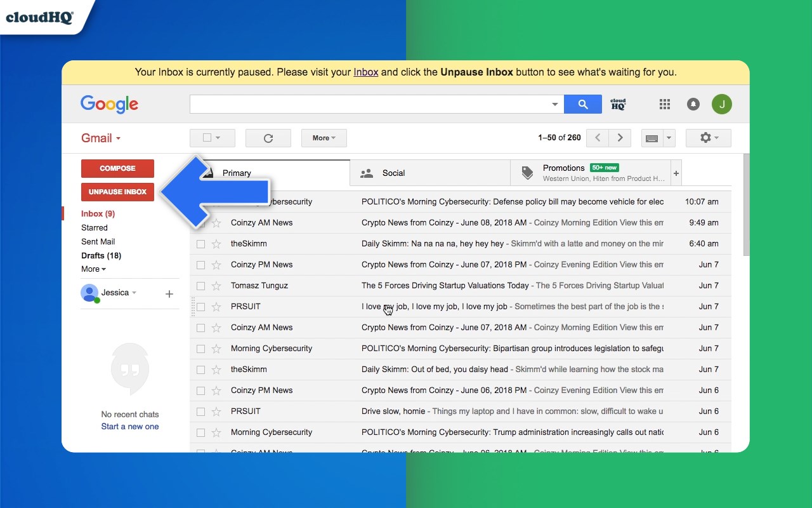This screenshot has width=812, height=508.
Task: View notifications bell icon
Action: (693, 104)
